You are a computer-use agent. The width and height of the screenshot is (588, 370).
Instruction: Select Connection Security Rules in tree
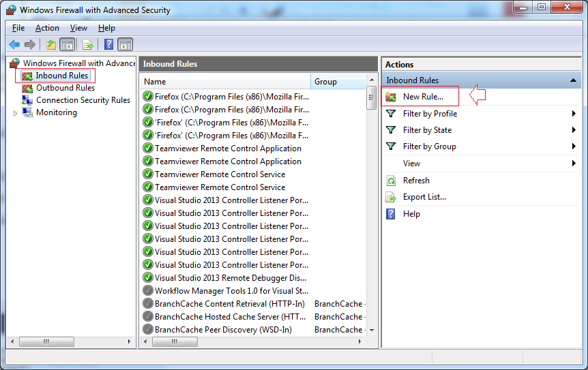[x=83, y=100]
